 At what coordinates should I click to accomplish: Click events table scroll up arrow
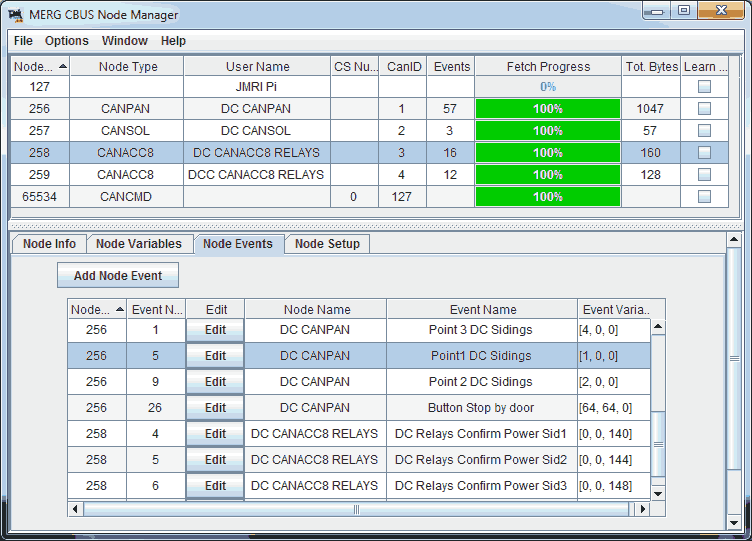658,327
